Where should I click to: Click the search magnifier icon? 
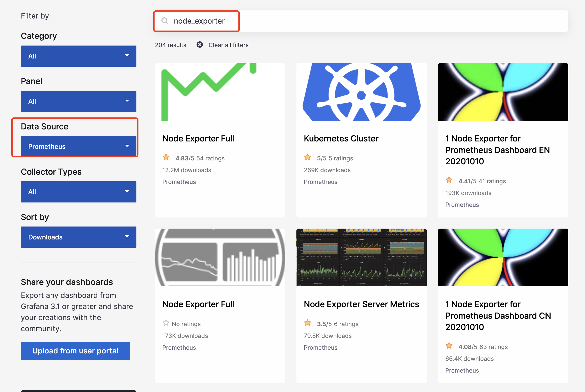tap(165, 21)
